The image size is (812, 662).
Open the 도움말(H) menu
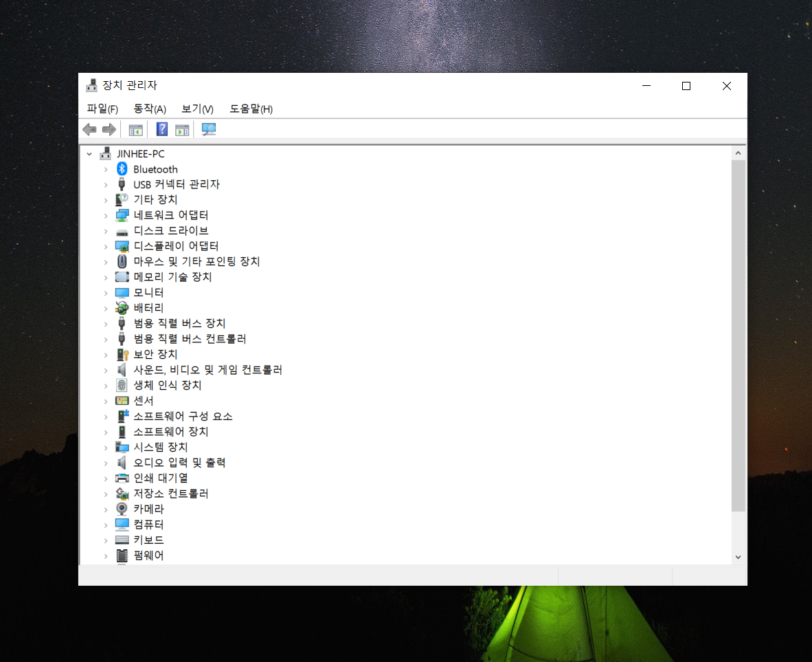pyautogui.click(x=251, y=109)
